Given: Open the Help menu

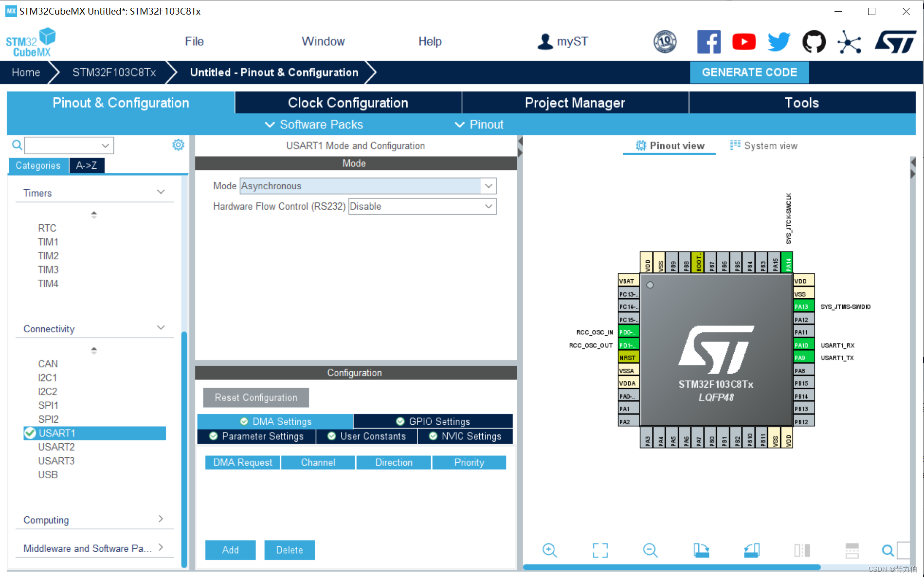Looking at the screenshot, I should click(x=430, y=41).
